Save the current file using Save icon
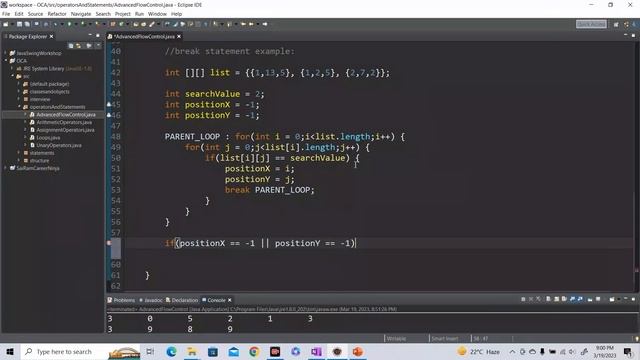 click(19, 24)
